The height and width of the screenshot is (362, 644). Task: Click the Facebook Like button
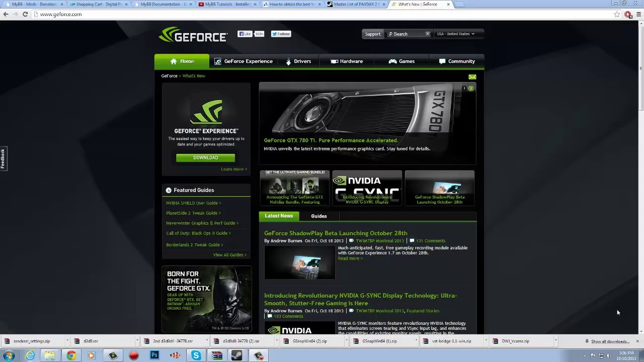click(245, 34)
